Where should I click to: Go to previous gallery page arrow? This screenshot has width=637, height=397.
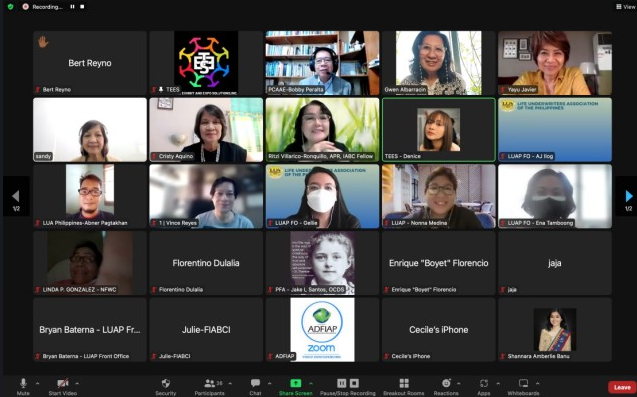[15, 196]
